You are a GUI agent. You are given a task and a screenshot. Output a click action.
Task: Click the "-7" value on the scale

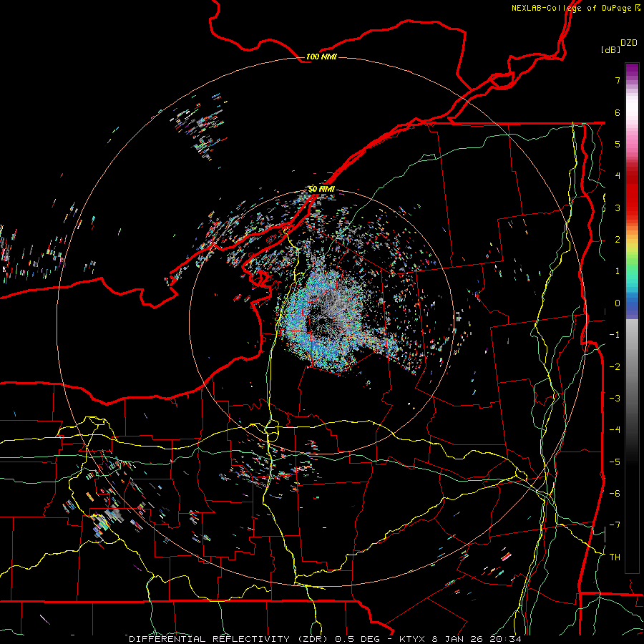615,525
